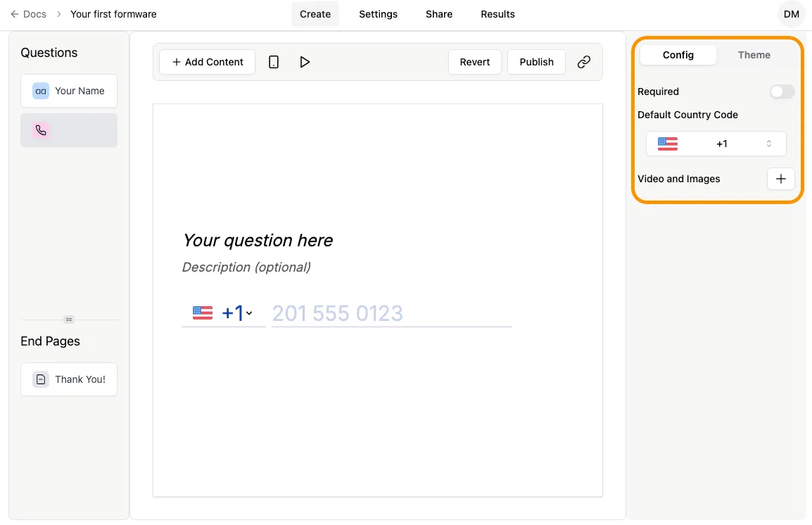The height and width of the screenshot is (525, 812).
Task: Open the DM account avatar
Action: (x=791, y=14)
